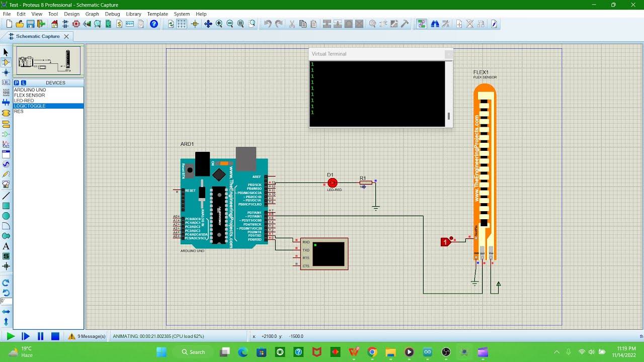Click the Undo arrow icon
Screen dimensions: 644x362
point(268,24)
